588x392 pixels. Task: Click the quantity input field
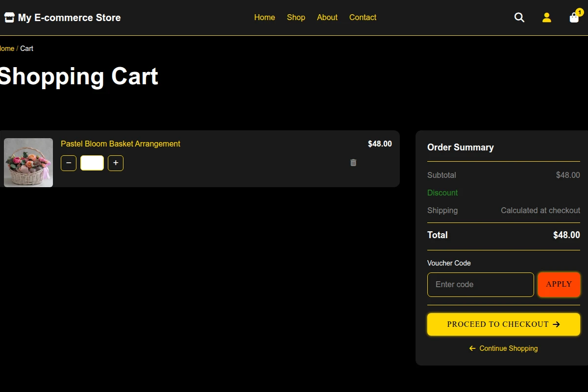(x=92, y=163)
